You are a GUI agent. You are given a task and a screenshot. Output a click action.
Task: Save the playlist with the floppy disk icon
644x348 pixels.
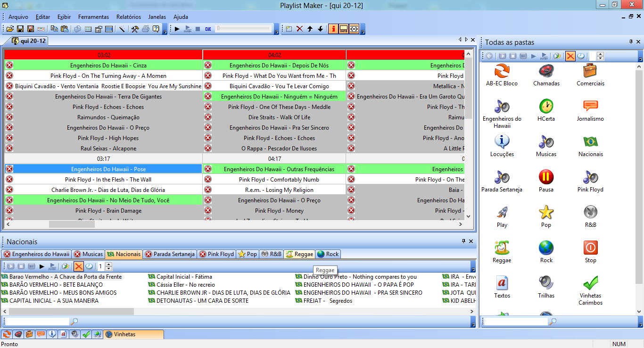coord(20,29)
